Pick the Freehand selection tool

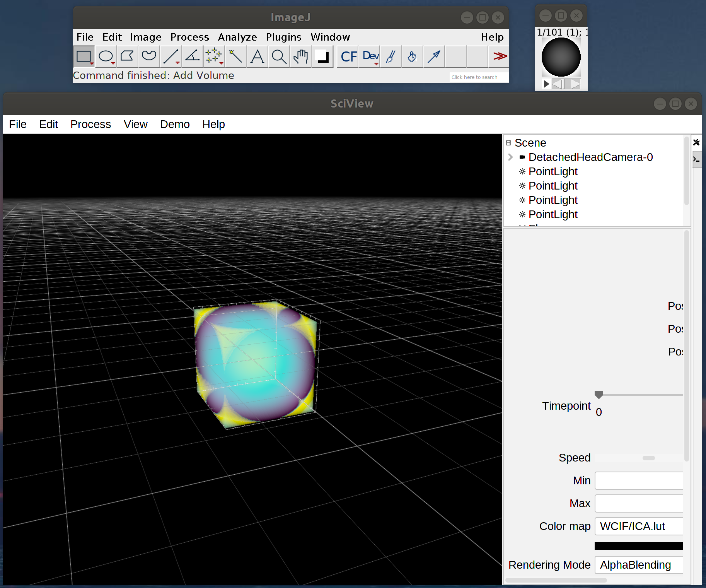(149, 56)
